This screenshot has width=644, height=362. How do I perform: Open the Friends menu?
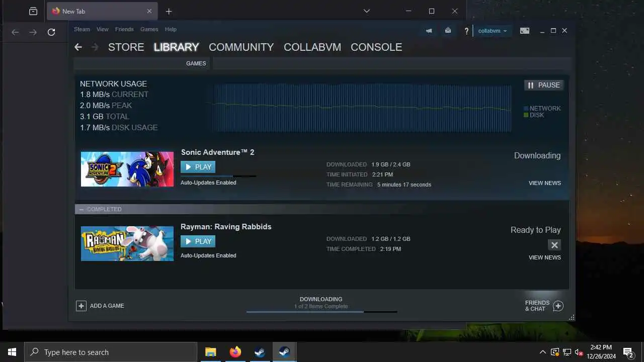[124, 29]
